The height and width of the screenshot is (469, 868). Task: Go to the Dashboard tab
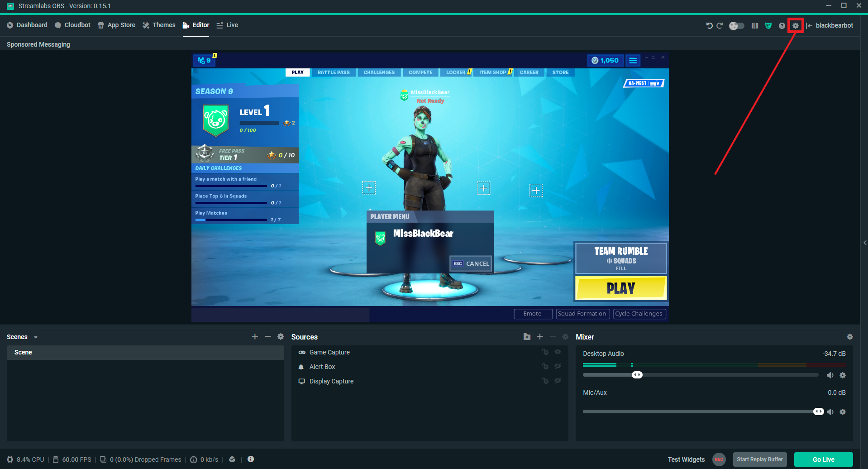coord(27,25)
